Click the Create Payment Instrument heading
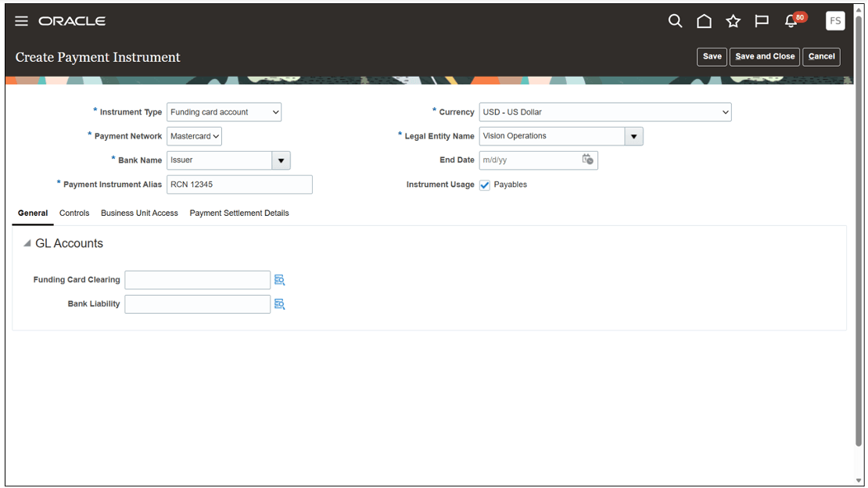The image size is (868, 488). point(98,57)
